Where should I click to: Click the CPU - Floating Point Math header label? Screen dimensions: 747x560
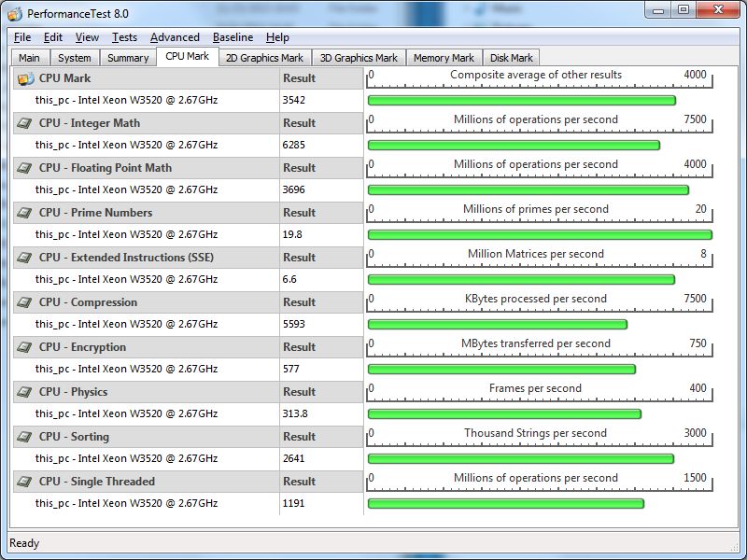point(106,168)
